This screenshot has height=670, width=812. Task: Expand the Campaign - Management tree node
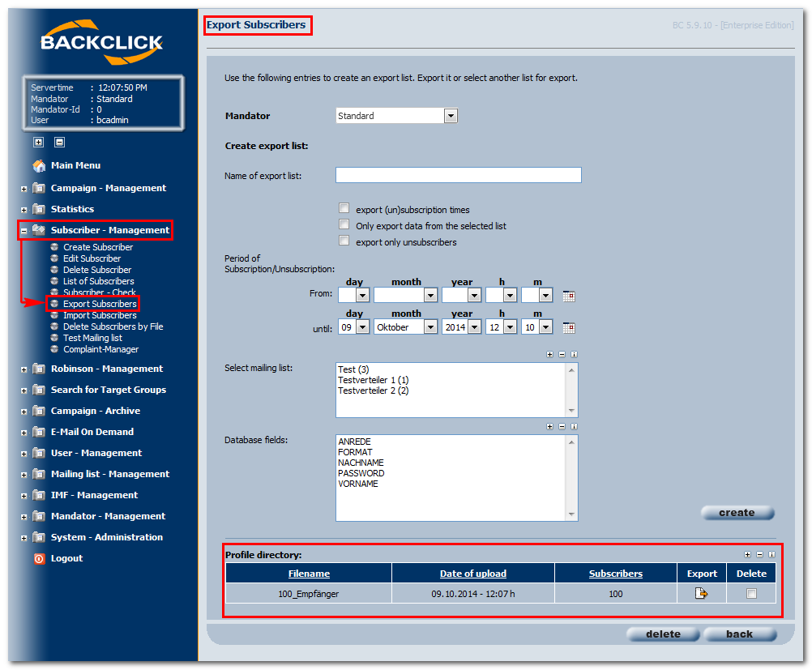click(x=24, y=189)
